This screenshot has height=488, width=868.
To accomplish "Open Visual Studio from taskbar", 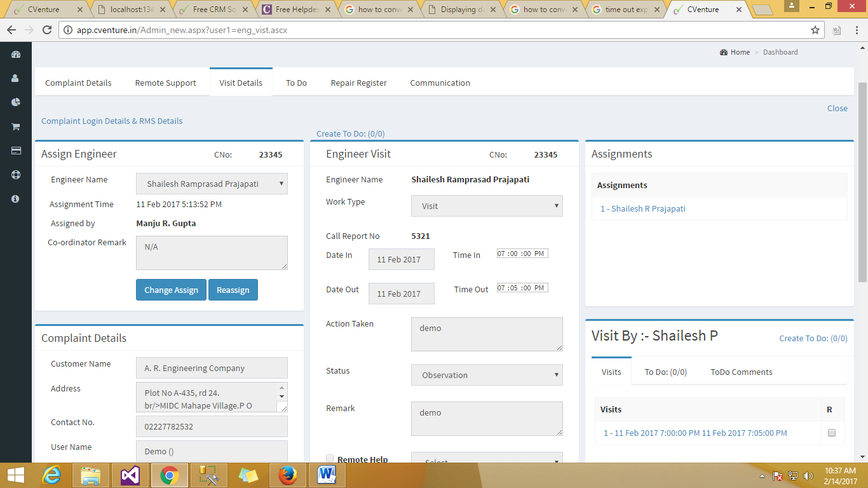I will (x=130, y=475).
